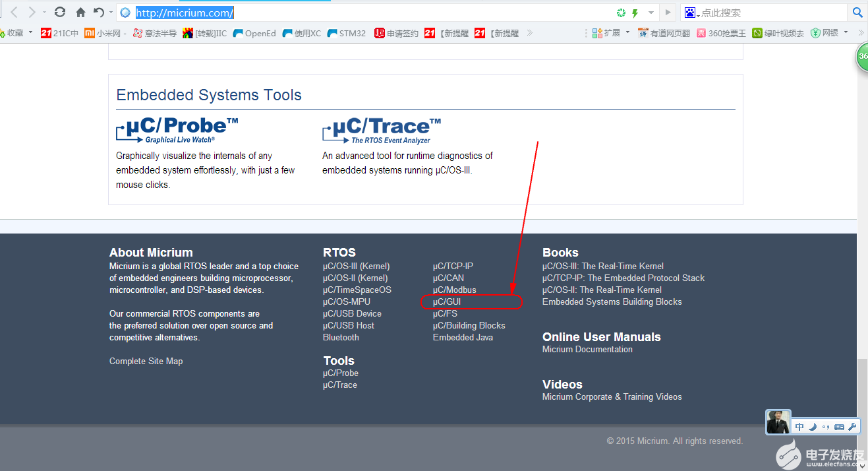Open the µC/USB Device link
This screenshot has height=471, width=868.
click(352, 314)
